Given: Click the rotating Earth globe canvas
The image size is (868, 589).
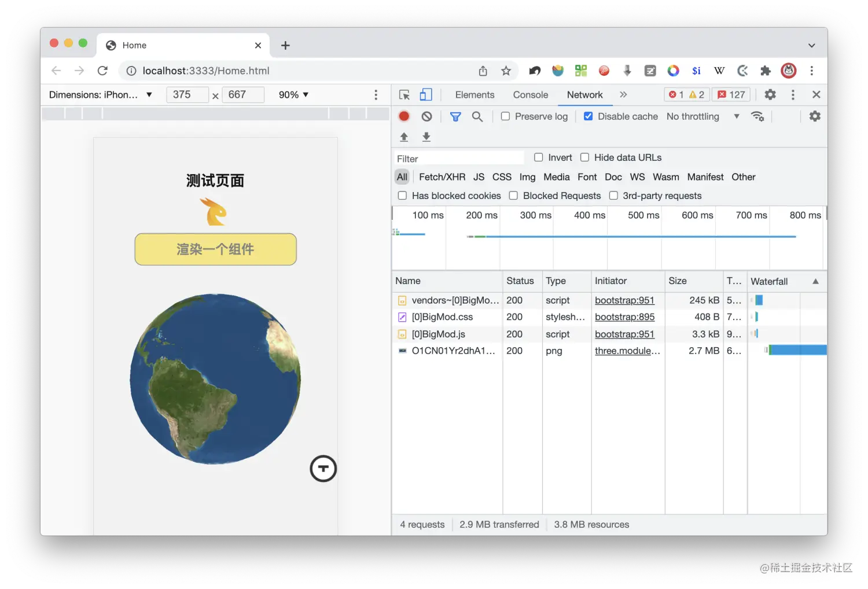Looking at the screenshot, I should pos(215,379).
